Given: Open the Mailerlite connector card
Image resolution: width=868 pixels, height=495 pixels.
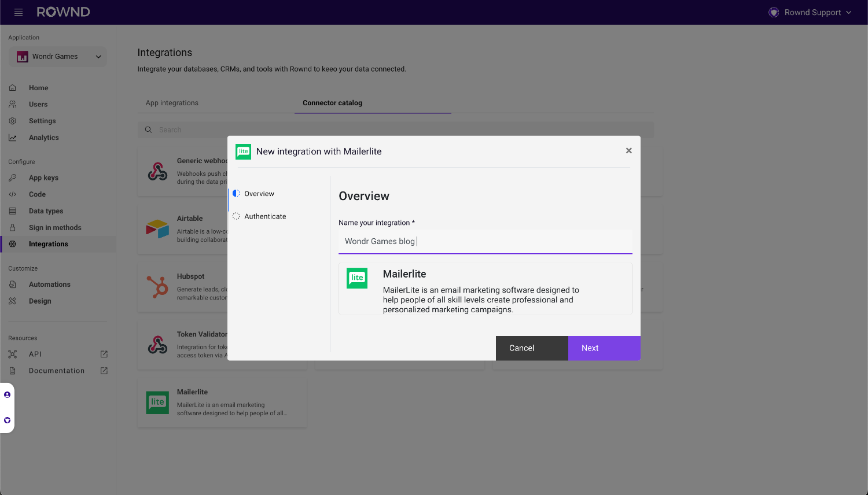Looking at the screenshot, I should (x=222, y=403).
